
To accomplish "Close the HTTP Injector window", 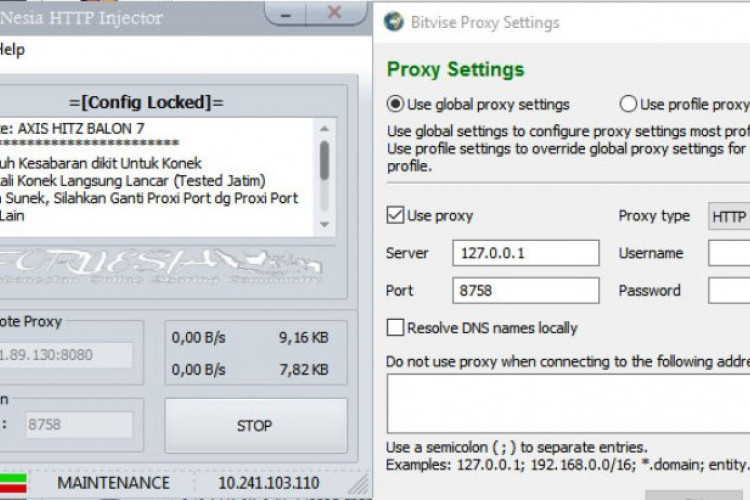I will 334,13.
